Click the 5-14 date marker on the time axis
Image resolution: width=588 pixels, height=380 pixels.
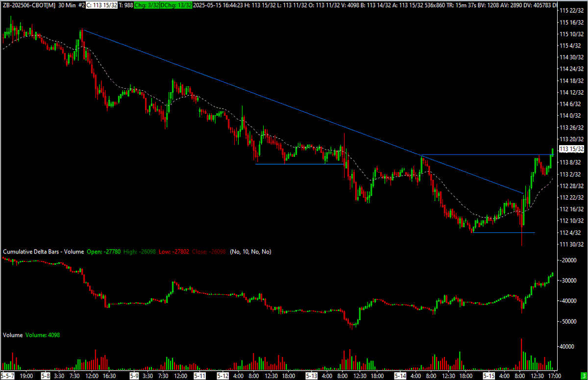400,376
